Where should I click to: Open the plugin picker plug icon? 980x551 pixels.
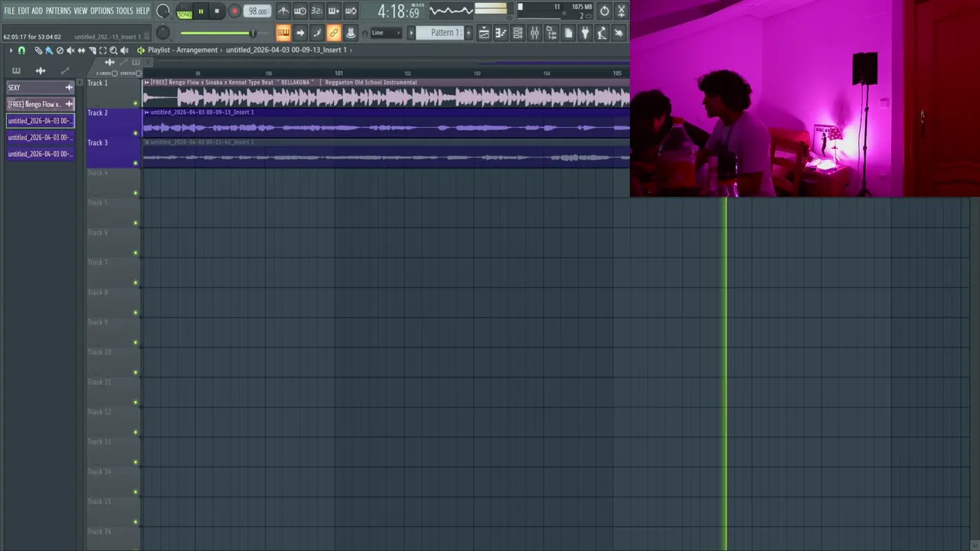pos(585,33)
